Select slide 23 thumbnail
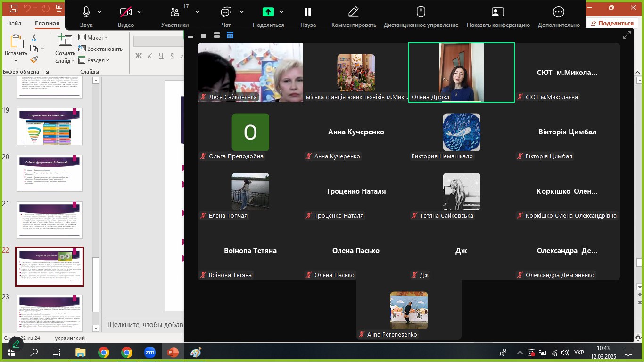Image resolution: width=644 pixels, height=362 pixels. (50, 313)
